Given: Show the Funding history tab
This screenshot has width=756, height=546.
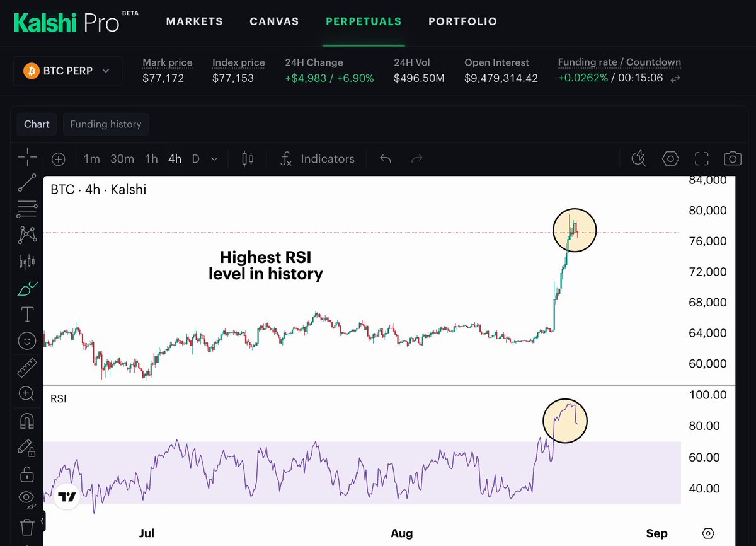Looking at the screenshot, I should [x=106, y=124].
